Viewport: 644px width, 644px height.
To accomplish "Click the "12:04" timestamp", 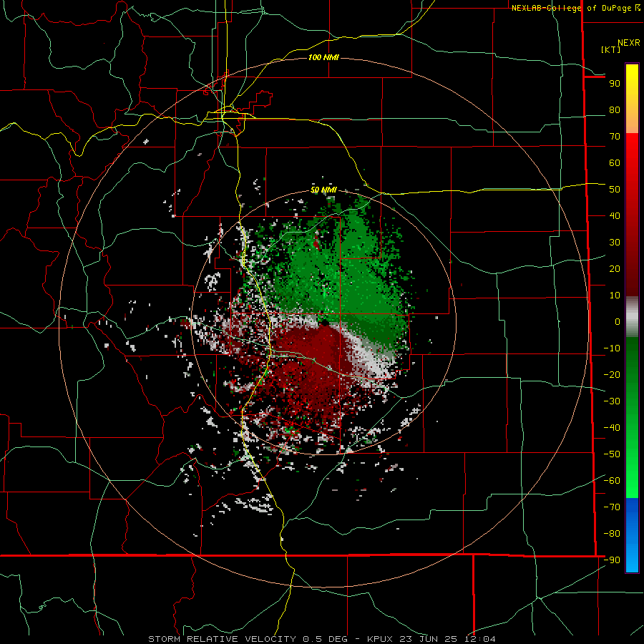I will coord(479,639).
